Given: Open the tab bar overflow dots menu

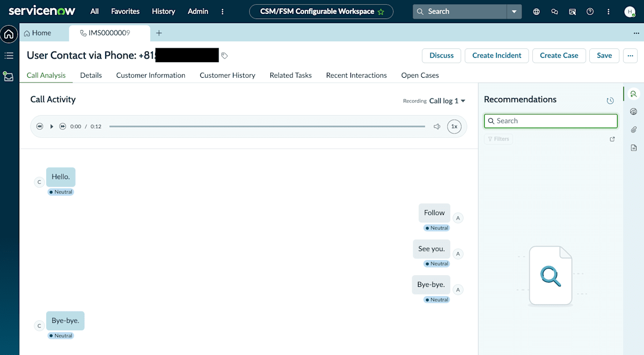Looking at the screenshot, I should coord(636,33).
